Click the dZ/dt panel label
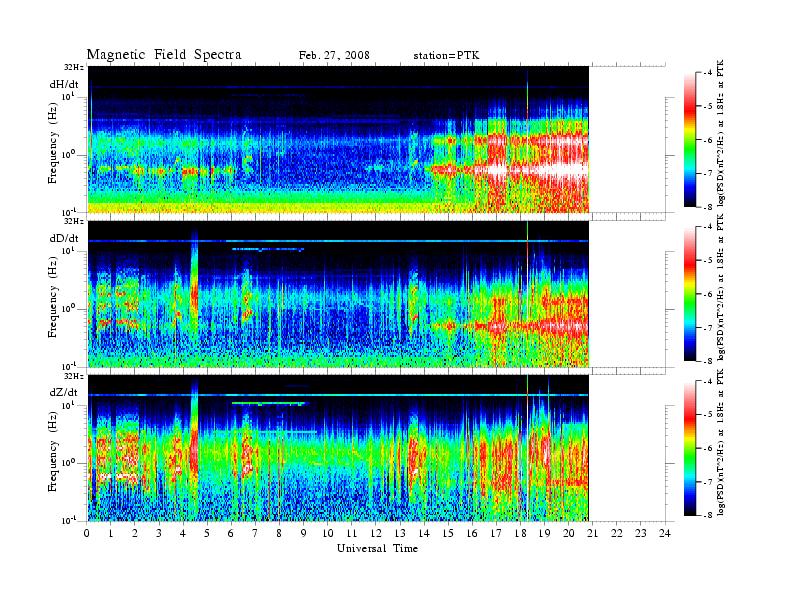 [x=64, y=392]
